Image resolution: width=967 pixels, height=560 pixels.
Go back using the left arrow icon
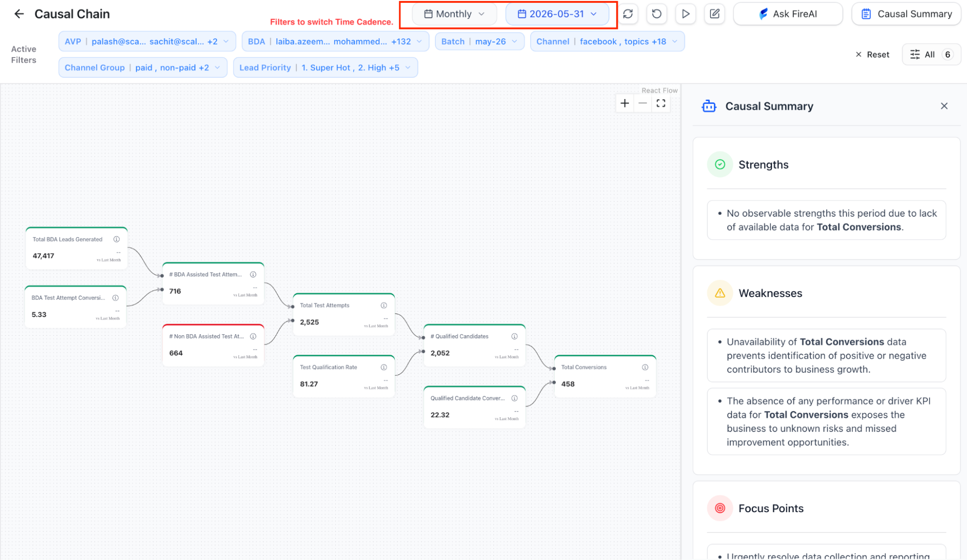coord(19,14)
